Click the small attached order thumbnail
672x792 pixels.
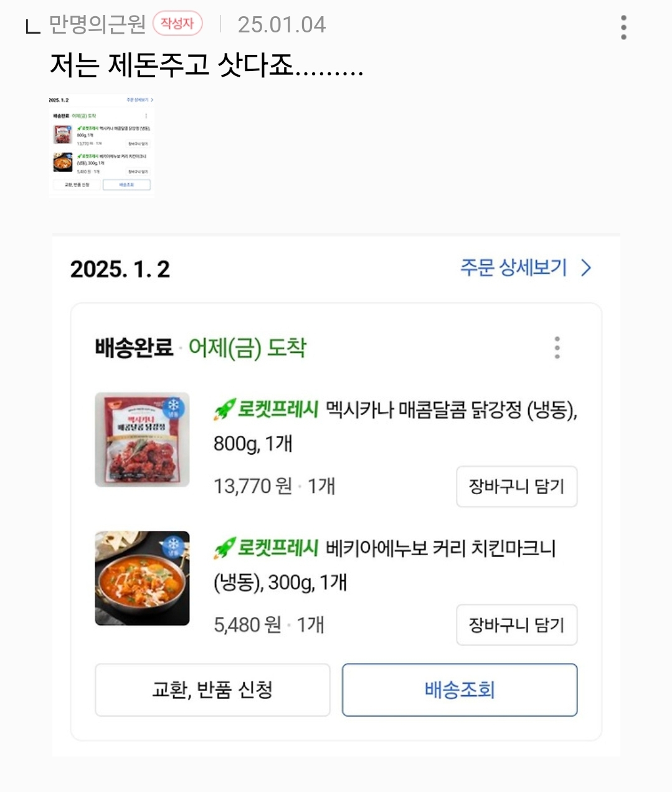coord(101,145)
